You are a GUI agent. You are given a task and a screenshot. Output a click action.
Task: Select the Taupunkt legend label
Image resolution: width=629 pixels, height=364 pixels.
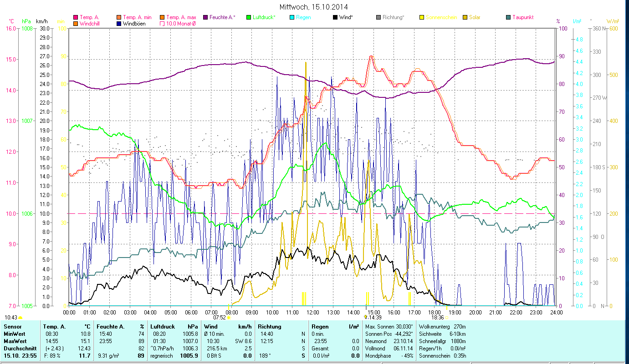tap(523, 17)
